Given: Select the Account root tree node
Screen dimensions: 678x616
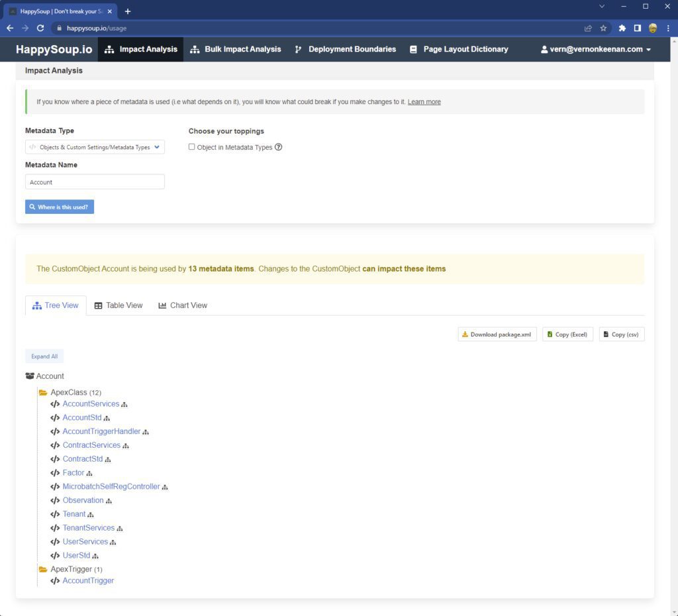Looking at the screenshot, I should [50, 376].
